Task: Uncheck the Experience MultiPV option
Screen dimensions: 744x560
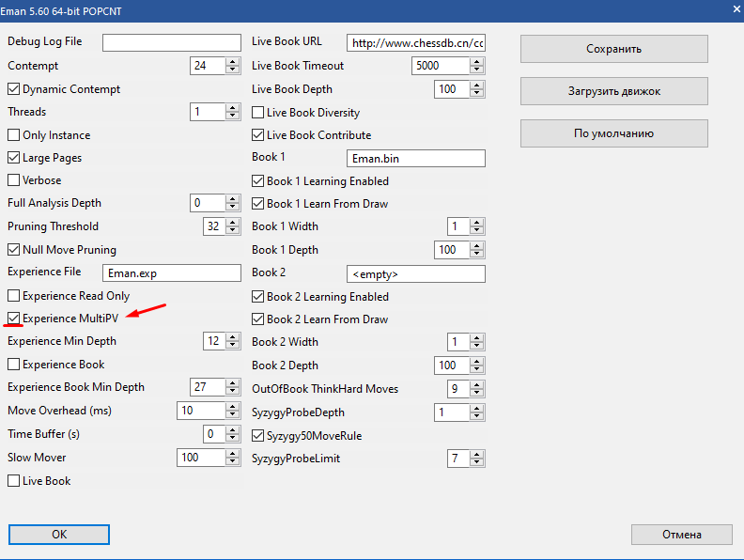Action: (x=14, y=319)
